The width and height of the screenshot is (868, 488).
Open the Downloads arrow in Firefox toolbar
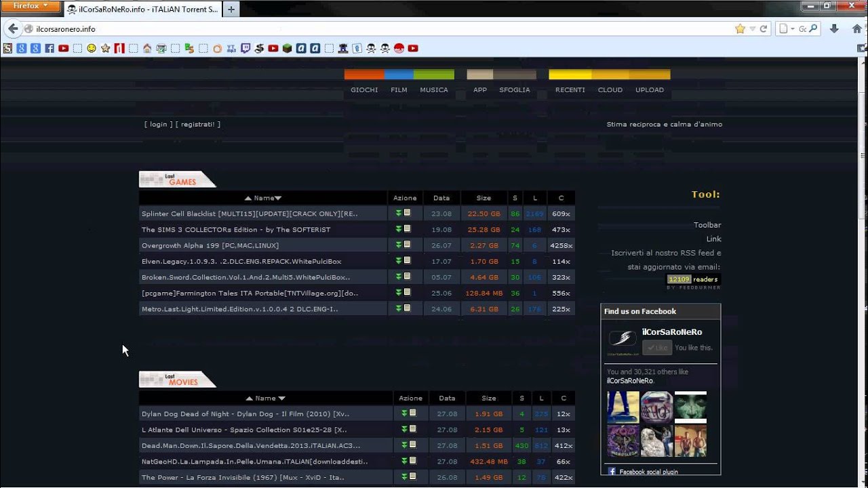pyautogui.click(x=835, y=28)
